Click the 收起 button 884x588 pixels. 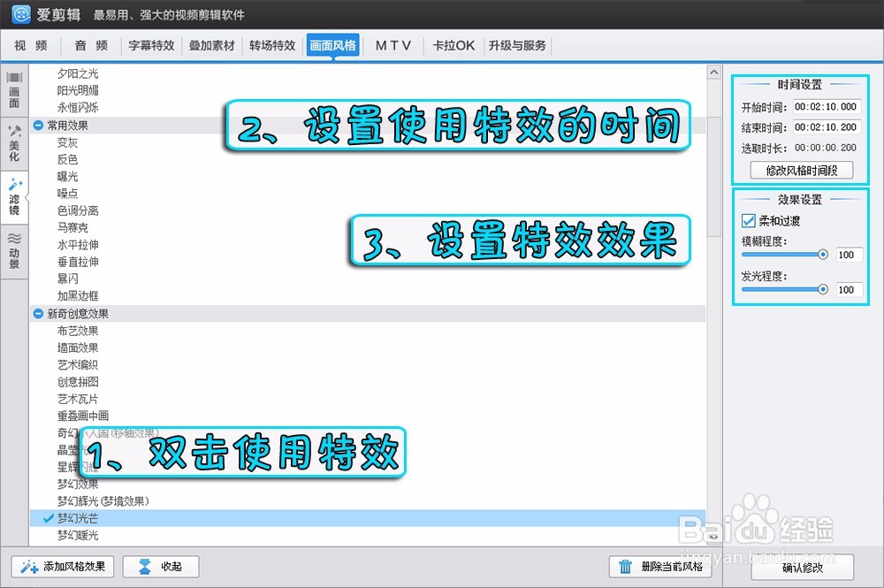point(161,567)
